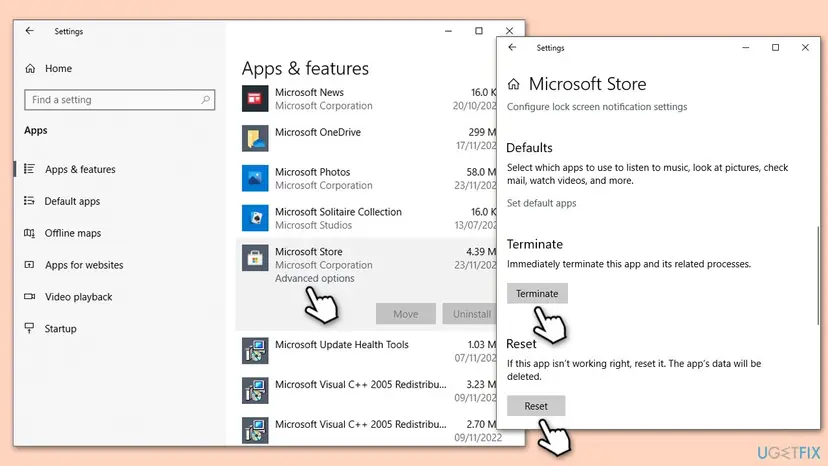Click the Default apps sidebar icon
Screen dimensions: 828x466
coord(30,201)
